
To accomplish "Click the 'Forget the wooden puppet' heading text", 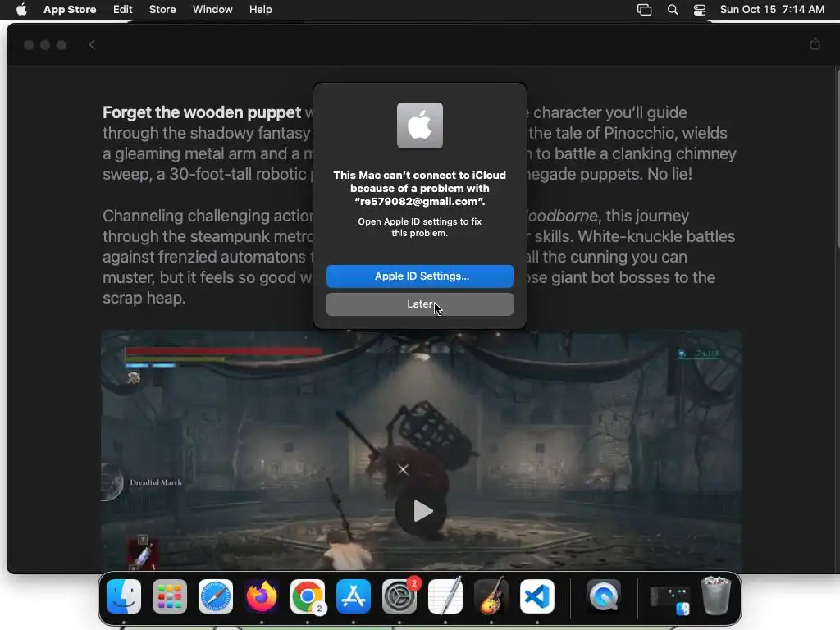I will [x=202, y=112].
